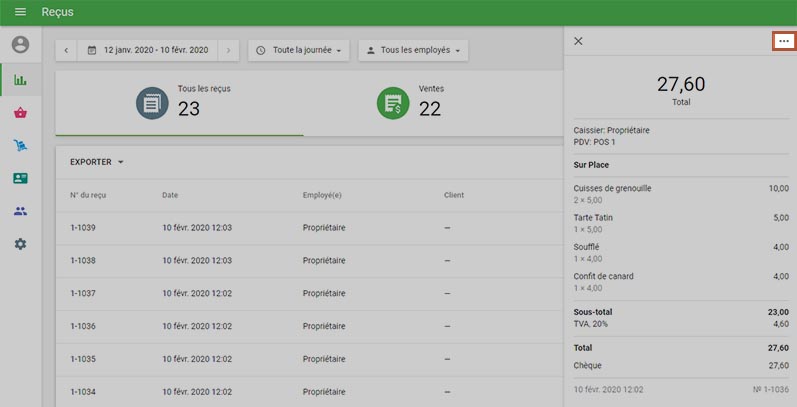Close the receipt detail panel
The height and width of the screenshot is (407, 797).
tap(578, 41)
